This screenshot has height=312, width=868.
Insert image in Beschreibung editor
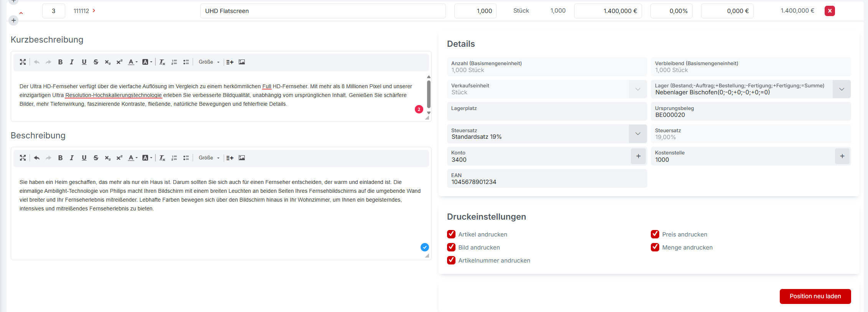coord(242,158)
